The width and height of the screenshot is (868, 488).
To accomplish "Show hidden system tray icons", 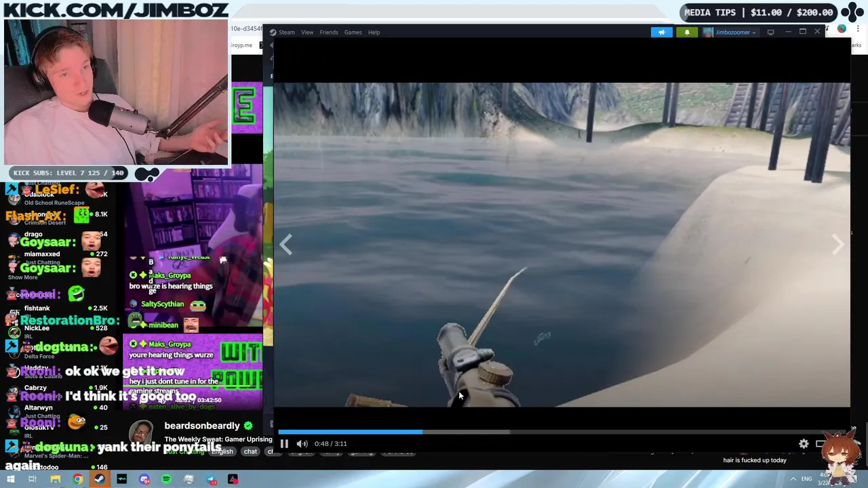I will [x=793, y=479].
